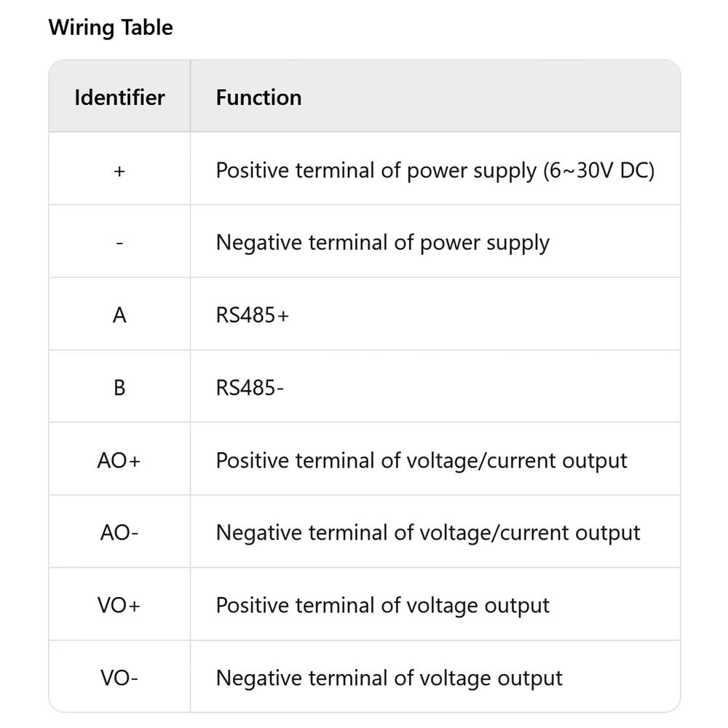Select "Negative terminal of voltage/current output" text
728x728 pixels.
[x=428, y=533]
